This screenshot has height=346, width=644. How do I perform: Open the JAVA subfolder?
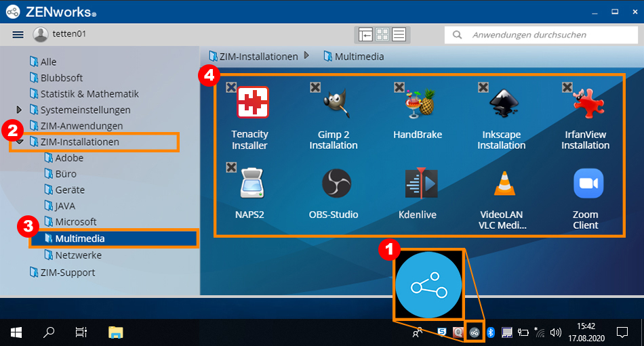pos(60,206)
